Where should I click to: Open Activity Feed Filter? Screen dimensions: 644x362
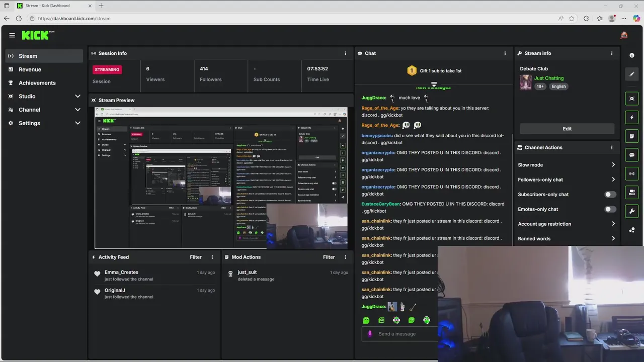[196, 257]
